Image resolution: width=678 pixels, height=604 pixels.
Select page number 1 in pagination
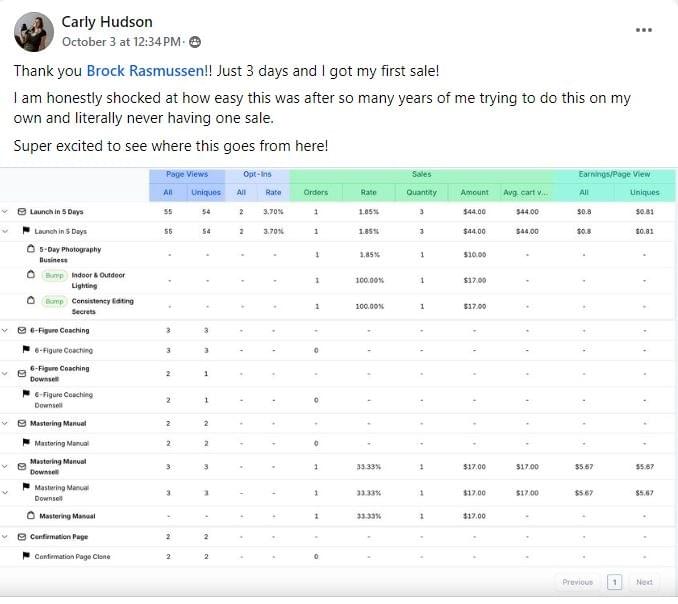[x=615, y=582]
